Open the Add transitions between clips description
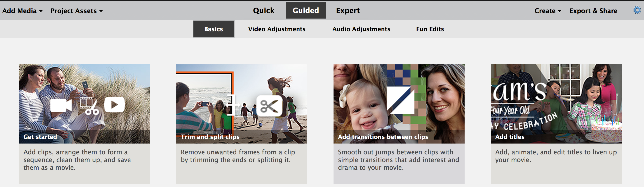The image size is (644, 187). pyautogui.click(x=399, y=160)
